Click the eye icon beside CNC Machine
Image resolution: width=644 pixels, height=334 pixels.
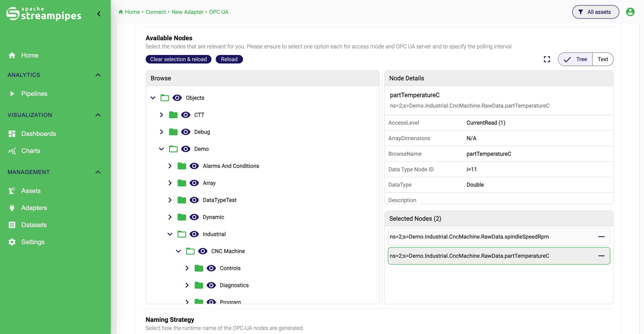203,251
